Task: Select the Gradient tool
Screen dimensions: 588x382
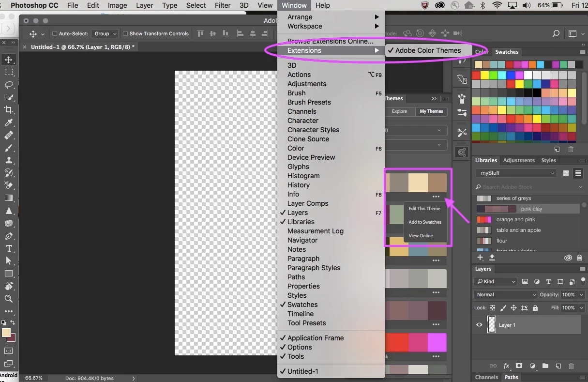Action: tap(9, 198)
